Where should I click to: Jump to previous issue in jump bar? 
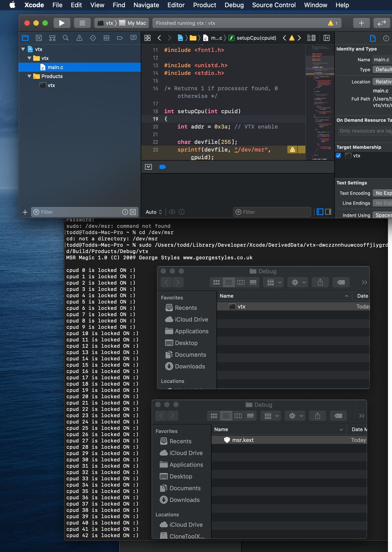point(284,38)
